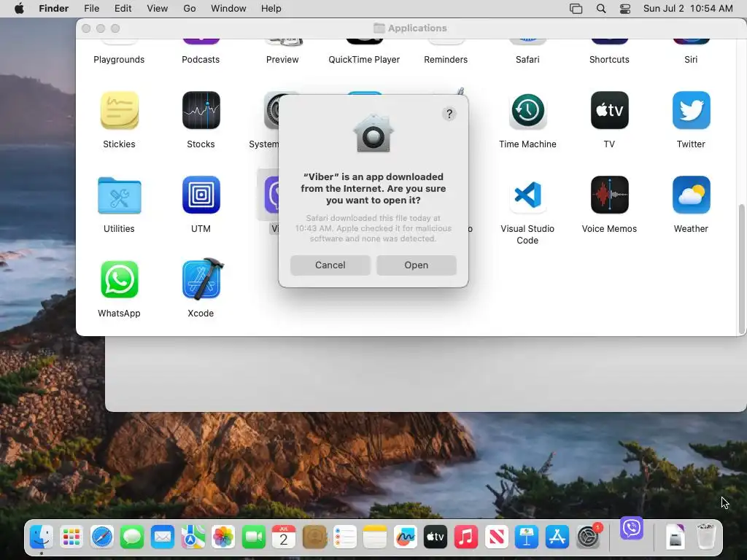Click the Shortcuts label
Viewport: 747px width, 560px height.
coord(609,60)
